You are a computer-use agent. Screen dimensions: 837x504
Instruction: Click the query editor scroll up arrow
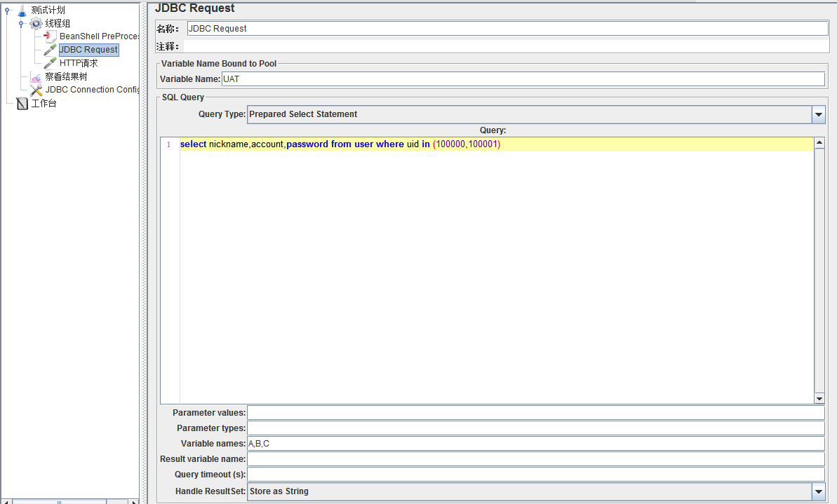819,143
